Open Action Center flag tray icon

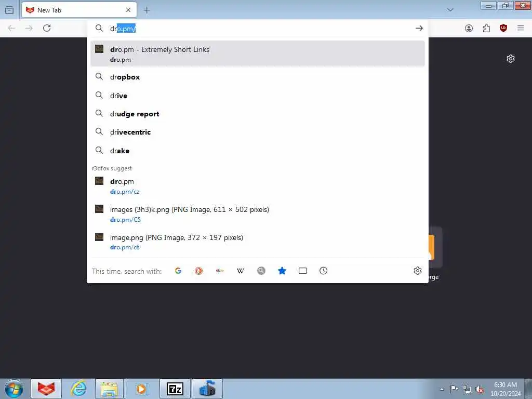pyautogui.click(x=454, y=389)
